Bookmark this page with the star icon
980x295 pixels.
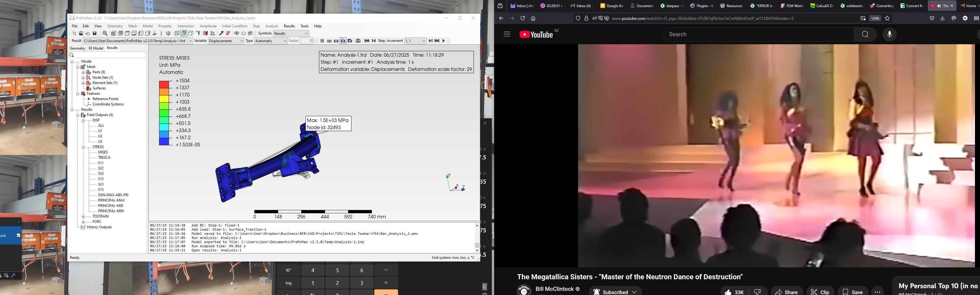coord(887,18)
